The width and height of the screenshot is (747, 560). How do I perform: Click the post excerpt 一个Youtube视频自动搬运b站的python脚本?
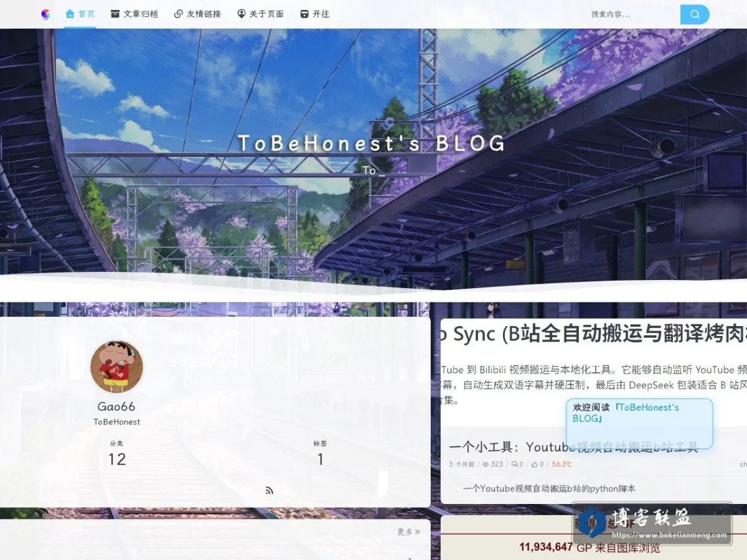[549, 488]
